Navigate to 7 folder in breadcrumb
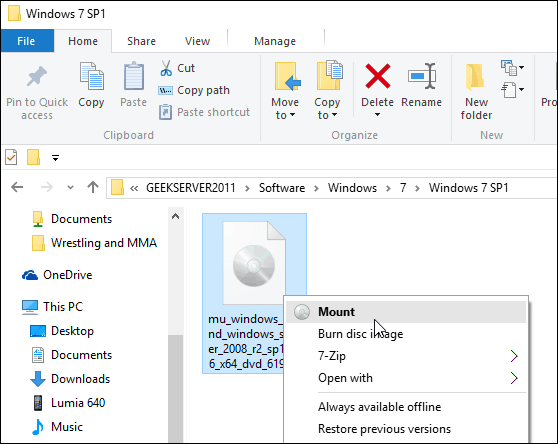558x444 pixels. [403, 187]
